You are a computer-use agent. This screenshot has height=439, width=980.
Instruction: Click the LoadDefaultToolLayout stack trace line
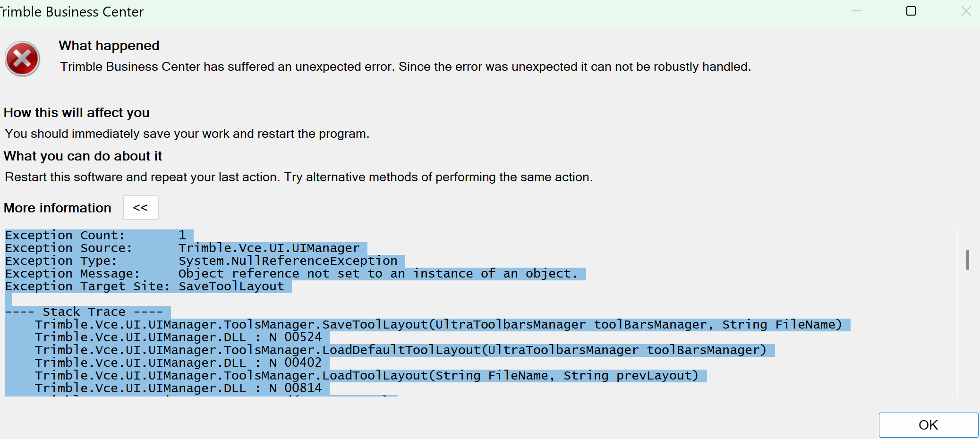click(401, 350)
